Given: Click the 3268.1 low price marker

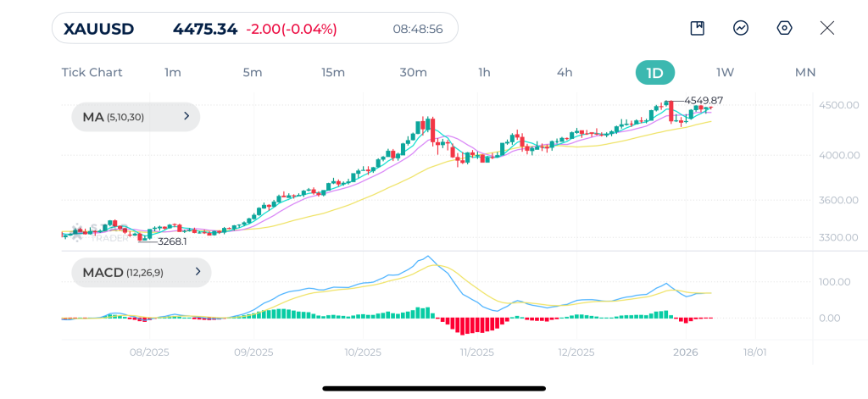Looking at the screenshot, I should [172, 241].
